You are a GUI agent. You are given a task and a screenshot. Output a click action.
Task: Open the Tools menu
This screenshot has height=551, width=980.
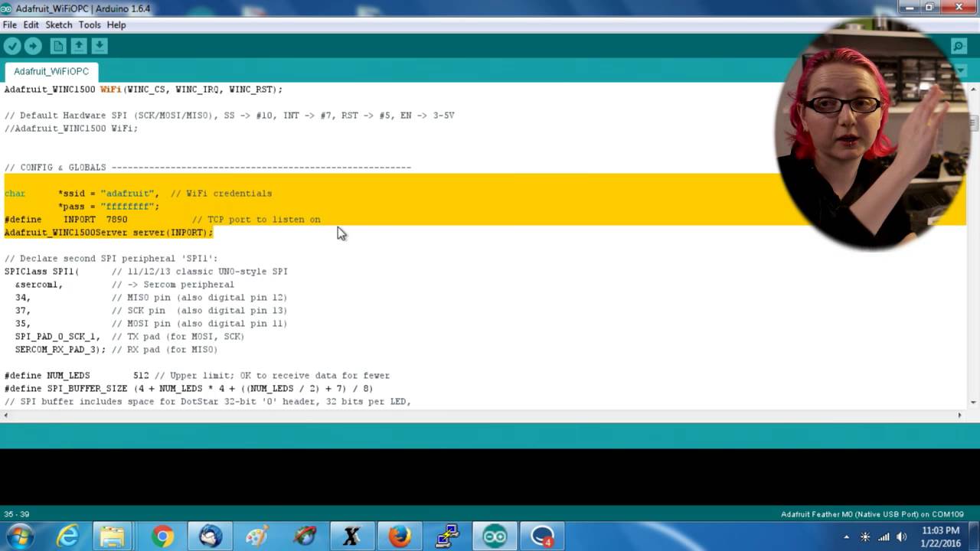click(90, 25)
